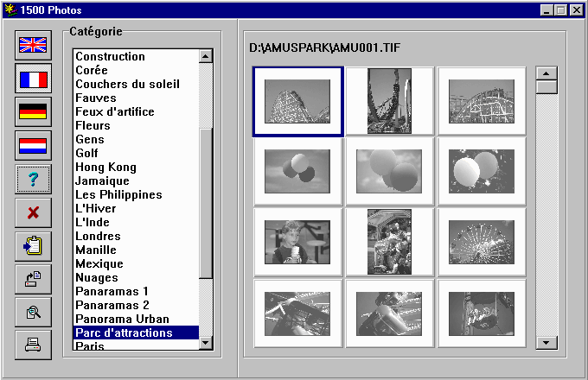Select the Londres category
The width and height of the screenshot is (588, 380).
pos(98,236)
